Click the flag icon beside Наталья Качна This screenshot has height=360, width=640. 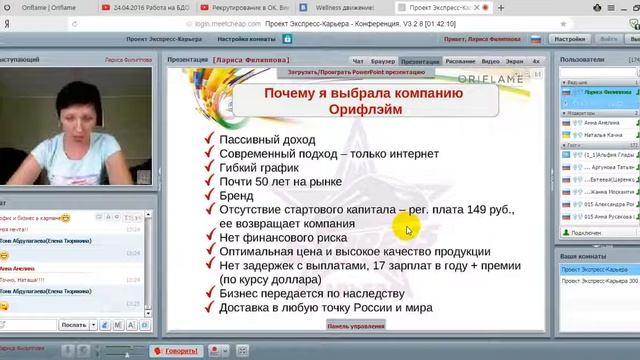pos(566,135)
